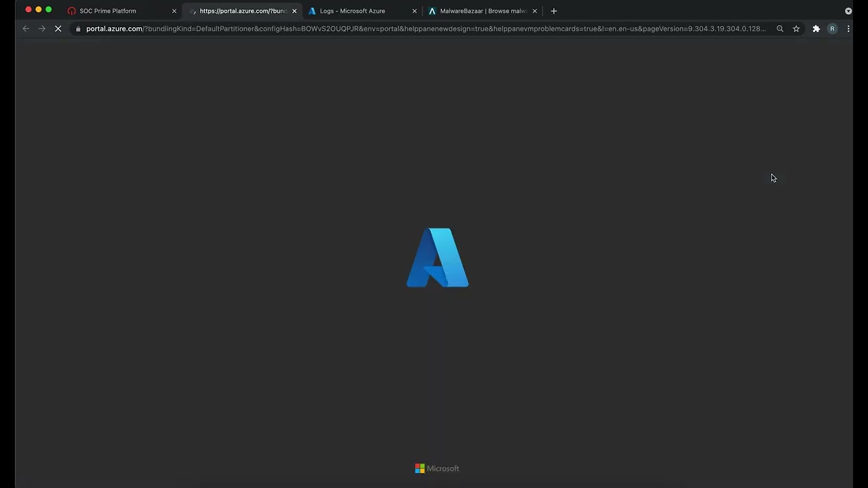Close the portal.azure.com tab
Image resolution: width=868 pixels, height=488 pixels.
pos(294,11)
